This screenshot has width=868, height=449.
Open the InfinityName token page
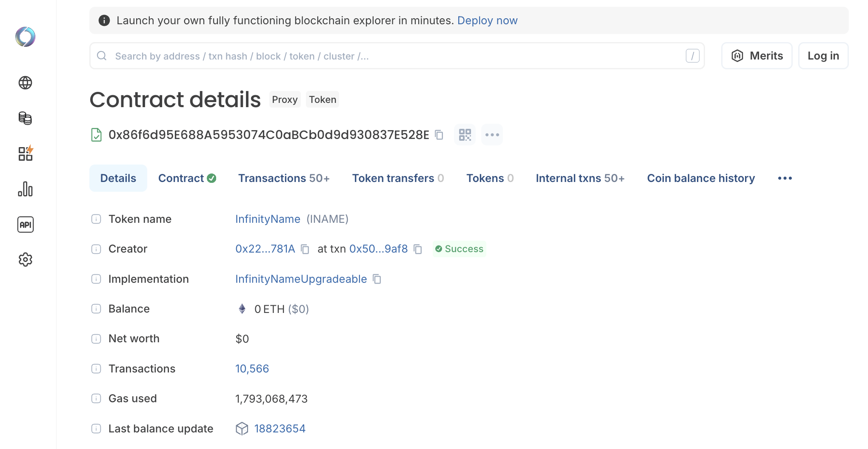click(x=268, y=219)
